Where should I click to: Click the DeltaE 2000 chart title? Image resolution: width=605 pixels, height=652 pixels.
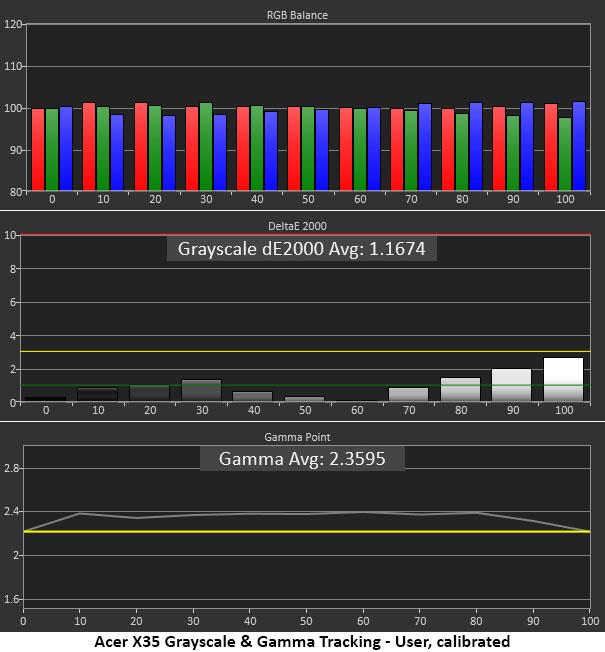[297, 226]
